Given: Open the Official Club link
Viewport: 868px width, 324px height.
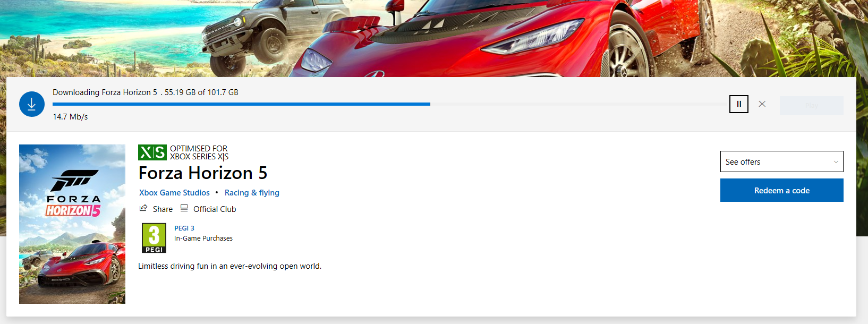Looking at the screenshot, I should (215, 209).
